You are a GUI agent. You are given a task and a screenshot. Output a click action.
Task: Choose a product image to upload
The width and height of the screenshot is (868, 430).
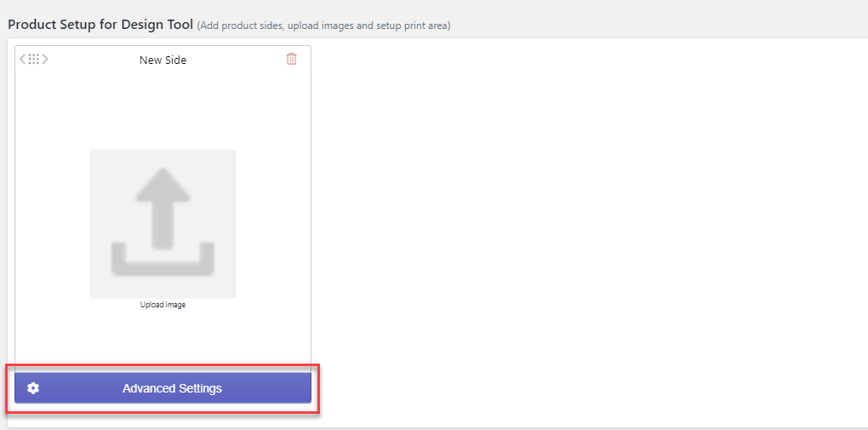pyautogui.click(x=163, y=223)
